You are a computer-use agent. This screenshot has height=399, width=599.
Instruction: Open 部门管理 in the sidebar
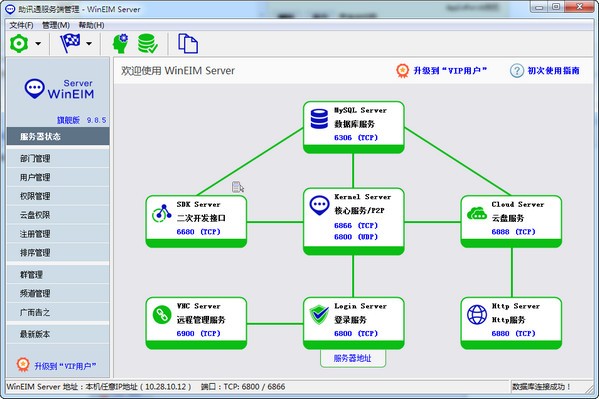tap(58, 158)
